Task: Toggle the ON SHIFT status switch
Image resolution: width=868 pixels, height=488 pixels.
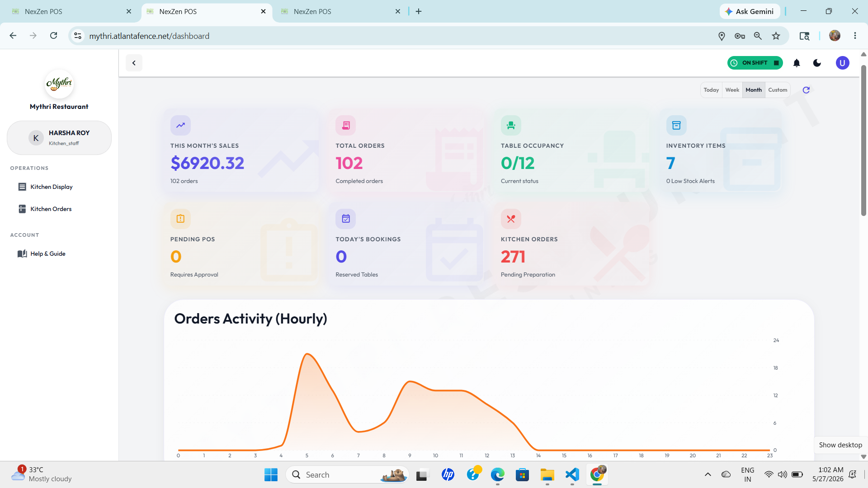Action: (x=755, y=63)
